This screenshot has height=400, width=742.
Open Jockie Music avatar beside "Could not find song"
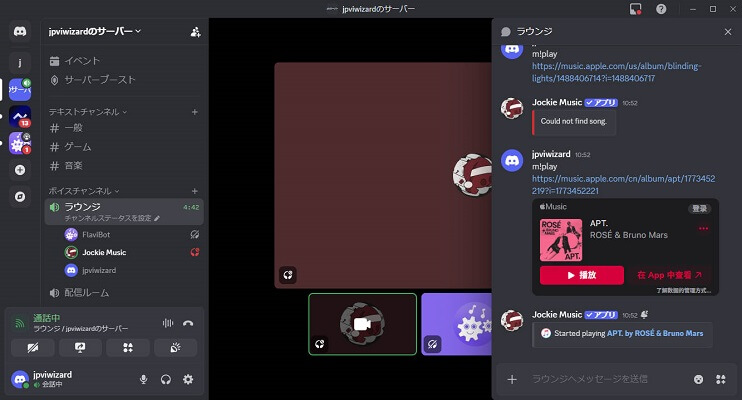pyautogui.click(x=512, y=108)
